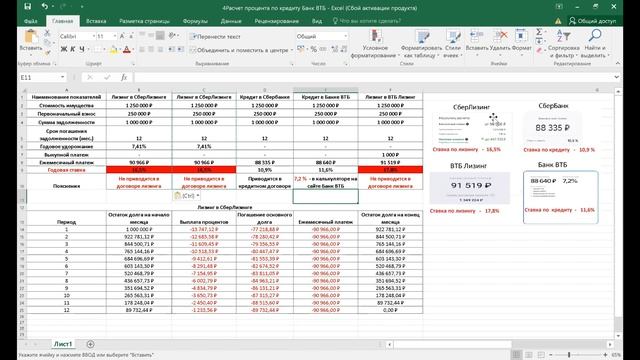640x360 pixels.
Task: Click the cancel X in the formula bar
Action: click(x=90, y=77)
